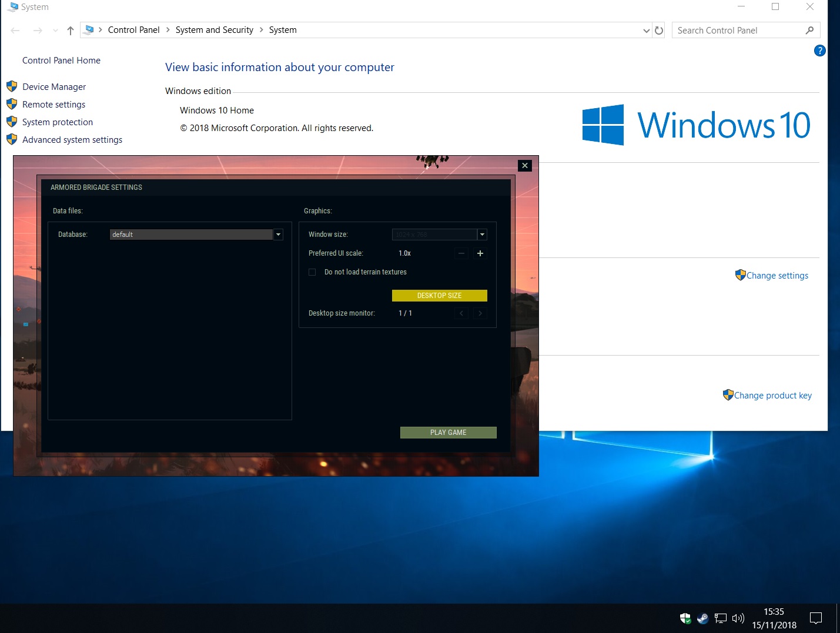840x633 pixels.
Task: Click the magnifier icon in Search Control Panel
Action: pyautogui.click(x=809, y=31)
